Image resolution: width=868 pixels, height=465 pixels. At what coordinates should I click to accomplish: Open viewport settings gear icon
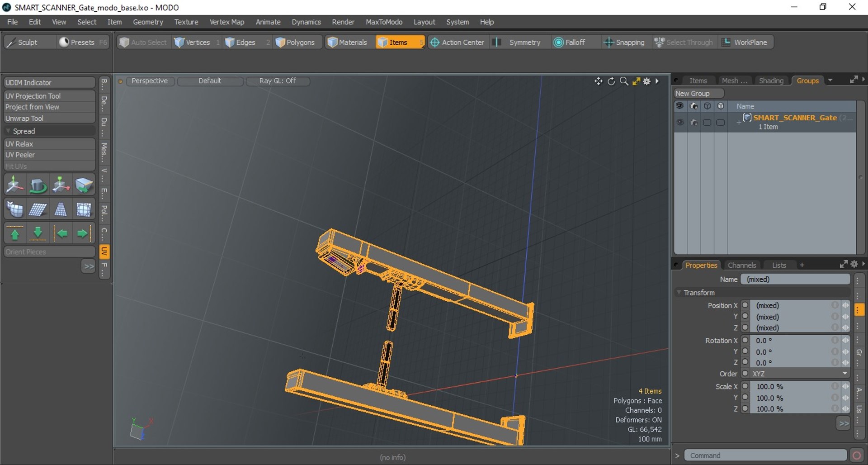[x=647, y=81]
